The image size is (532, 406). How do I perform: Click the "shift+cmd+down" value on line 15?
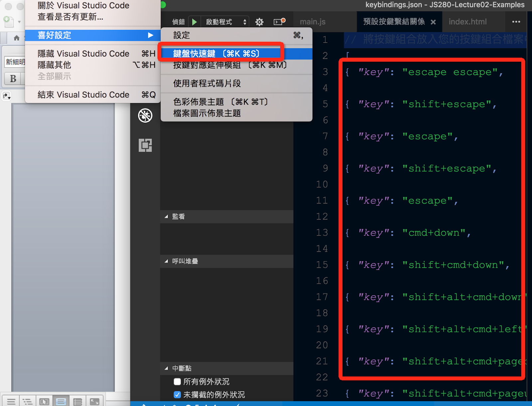453,265
